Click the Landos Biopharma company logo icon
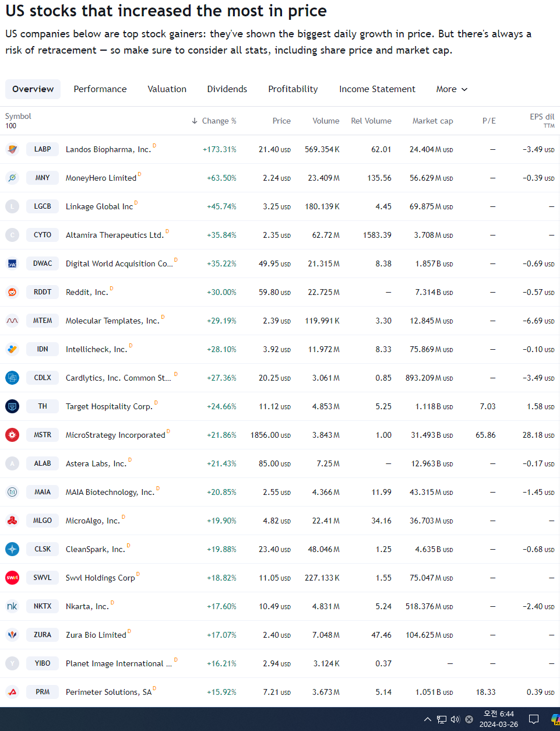This screenshot has height=731, width=560. pyautogui.click(x=12, y=149)
